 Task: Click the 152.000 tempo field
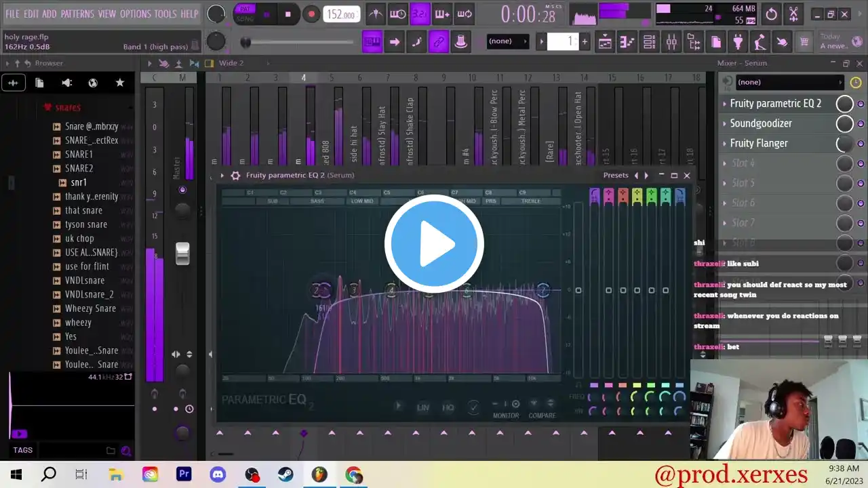[342, 14]
